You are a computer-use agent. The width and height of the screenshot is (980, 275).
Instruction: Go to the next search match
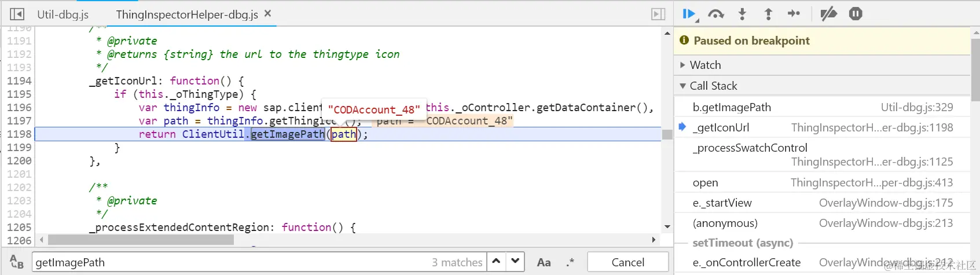[x=515, y=262]
